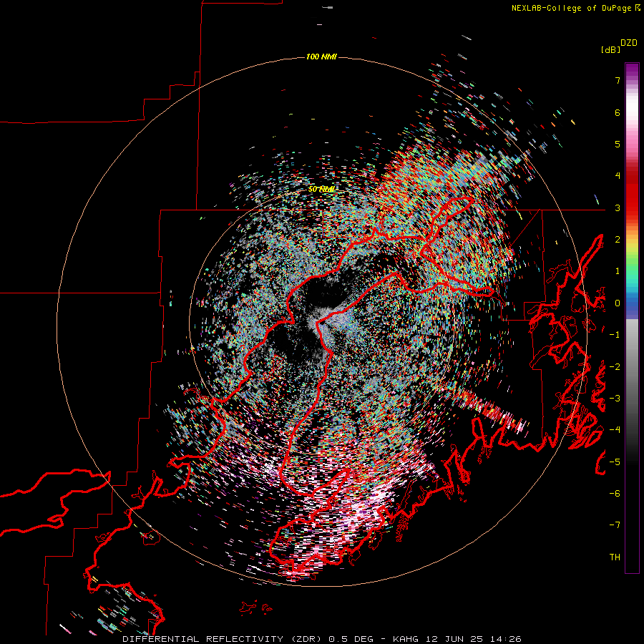The image size is (644, 644).
Task: Click the NEXLAB-College of DuPage label
Action: pos(571,8)
